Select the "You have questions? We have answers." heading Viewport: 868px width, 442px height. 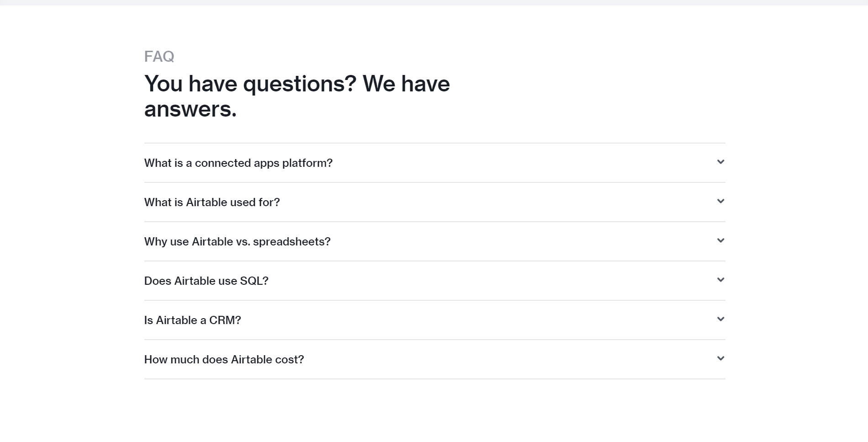(297, 96)
